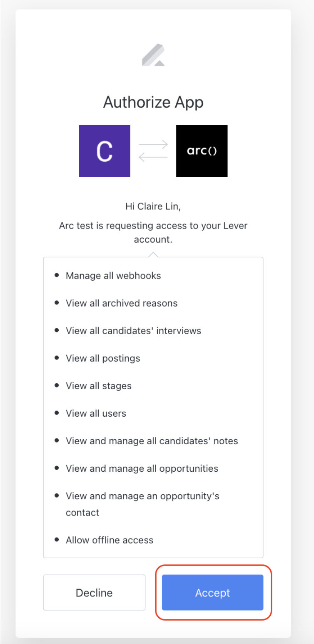Click the View and manage all candidates' notes entry

pyautogui.click(x=152, y=440)
